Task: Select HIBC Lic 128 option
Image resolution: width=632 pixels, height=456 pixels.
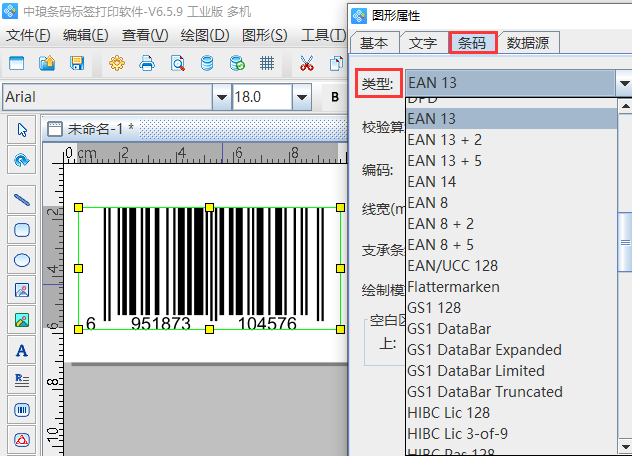Action: coord(511,412)
